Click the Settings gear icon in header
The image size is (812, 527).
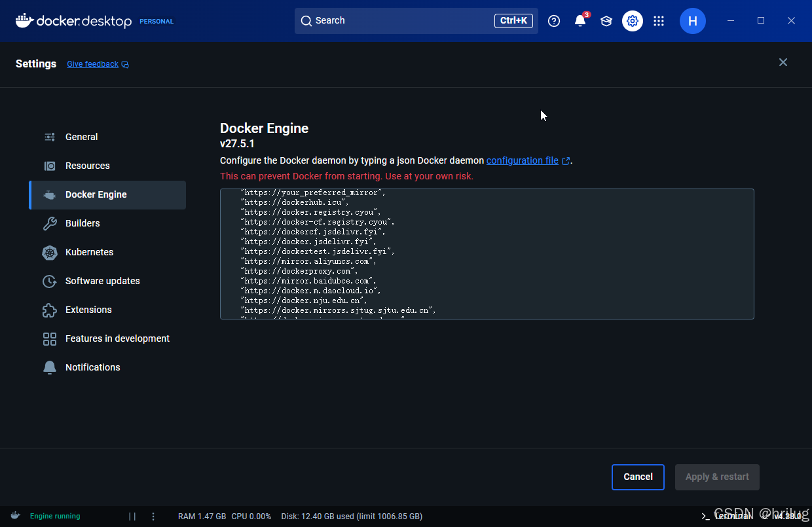(633, 21)
